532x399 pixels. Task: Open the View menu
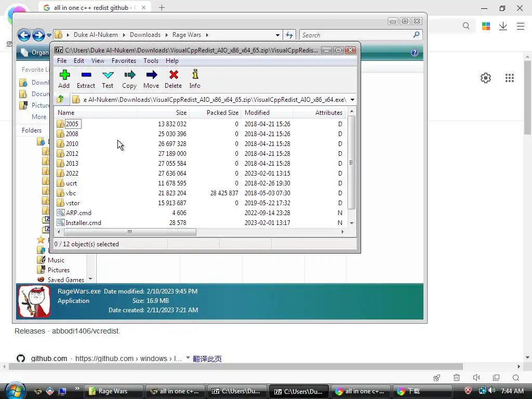(x=98, y=61)
